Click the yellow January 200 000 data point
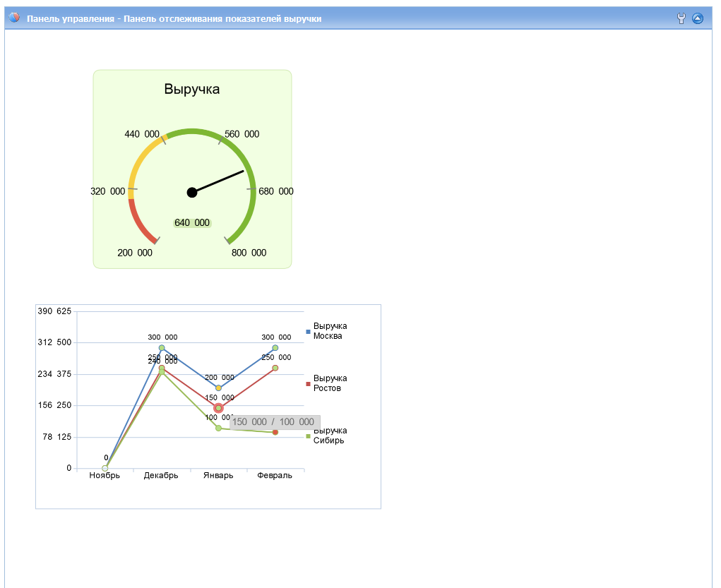 click(218, 388)
